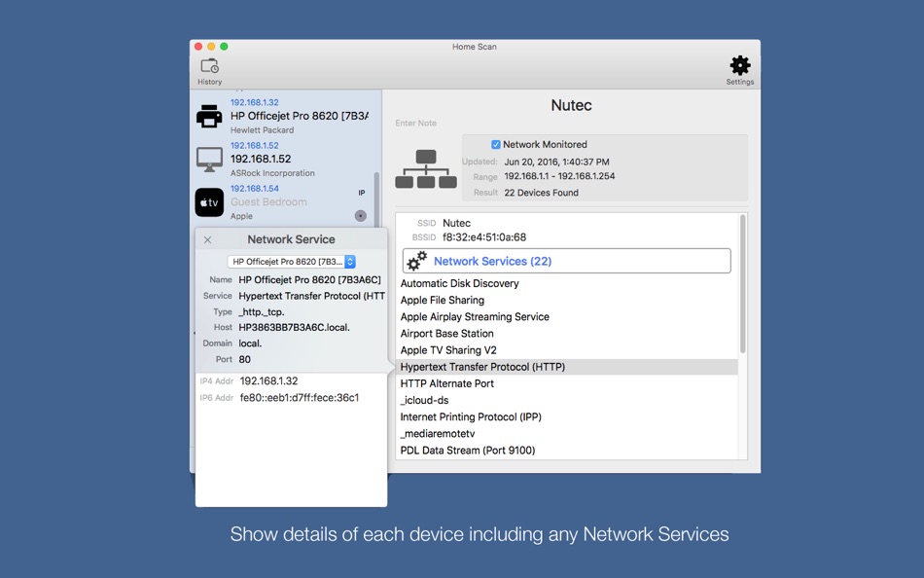
Task: Click the ASRock Incorporation vendor label
Action: coord(273,173)
